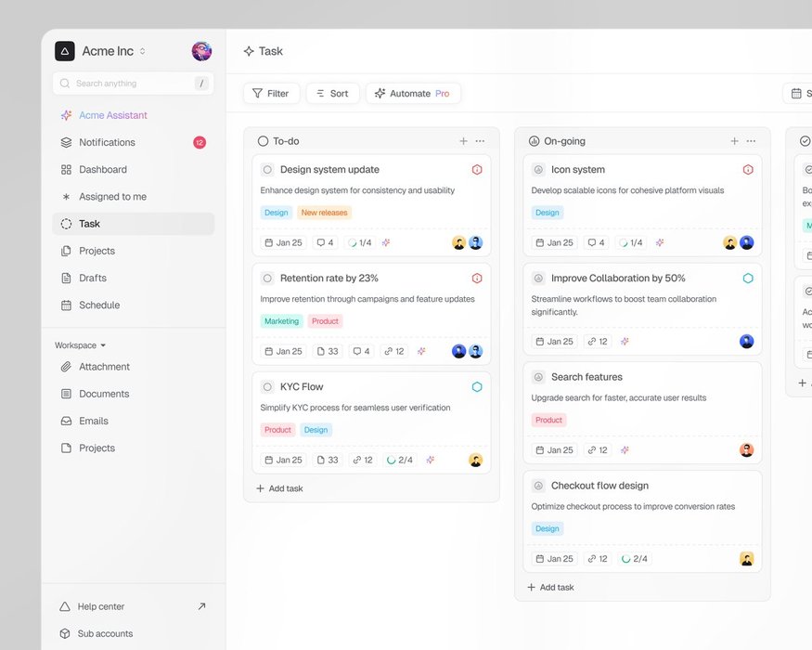Click the plus icon in To-do column header
Screen dimensions: 812x650
[x=463, y=141]
